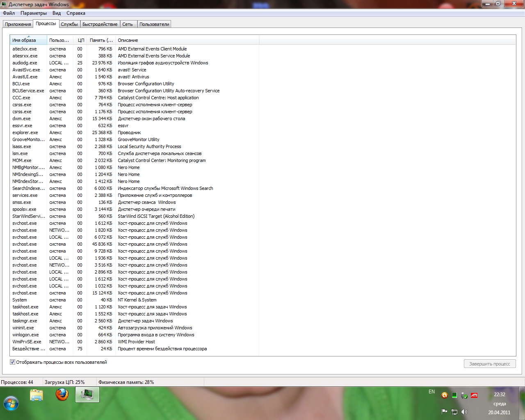This screenshot has width=525, height=420.
Task: Select the MOM.exe process
Action: pos(135,160)
